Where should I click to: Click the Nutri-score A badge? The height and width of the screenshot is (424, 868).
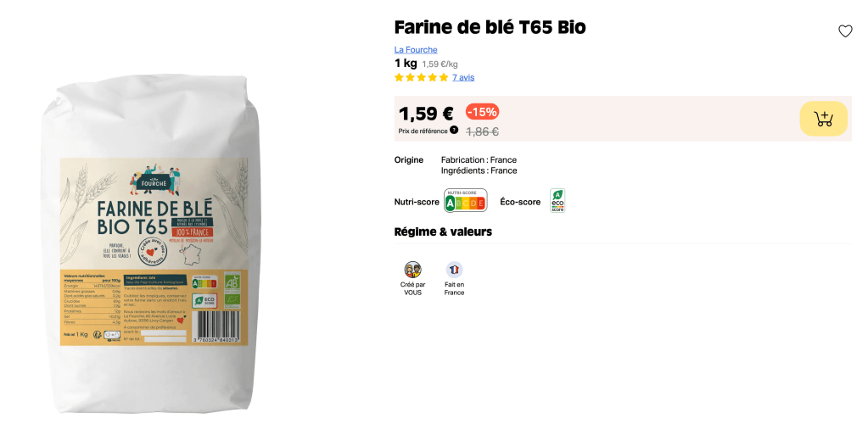466,200
